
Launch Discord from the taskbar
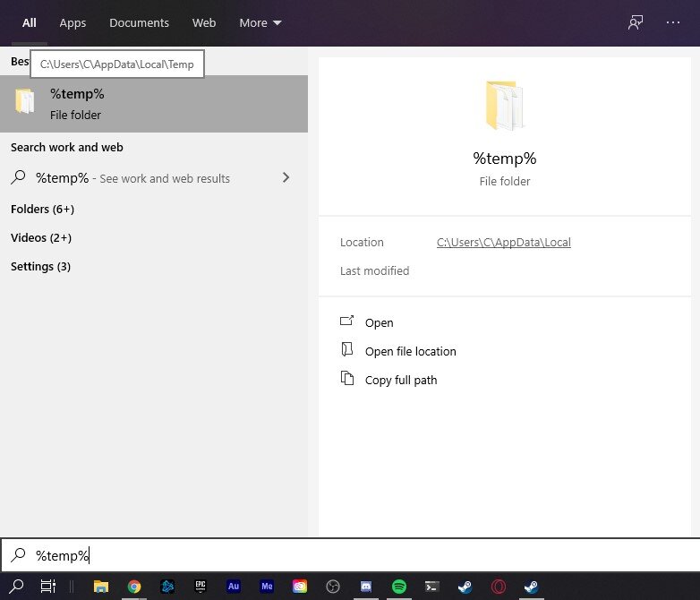pos(365,587)
